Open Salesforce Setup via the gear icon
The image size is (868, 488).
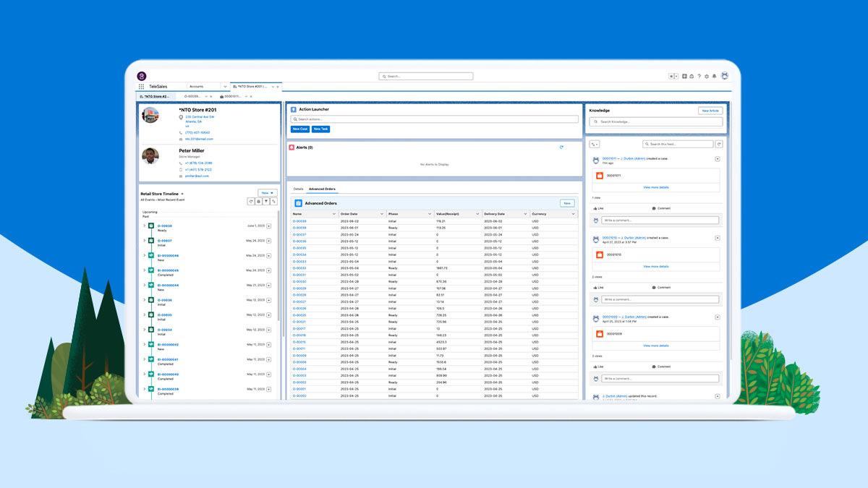click(x=707, y=75)
